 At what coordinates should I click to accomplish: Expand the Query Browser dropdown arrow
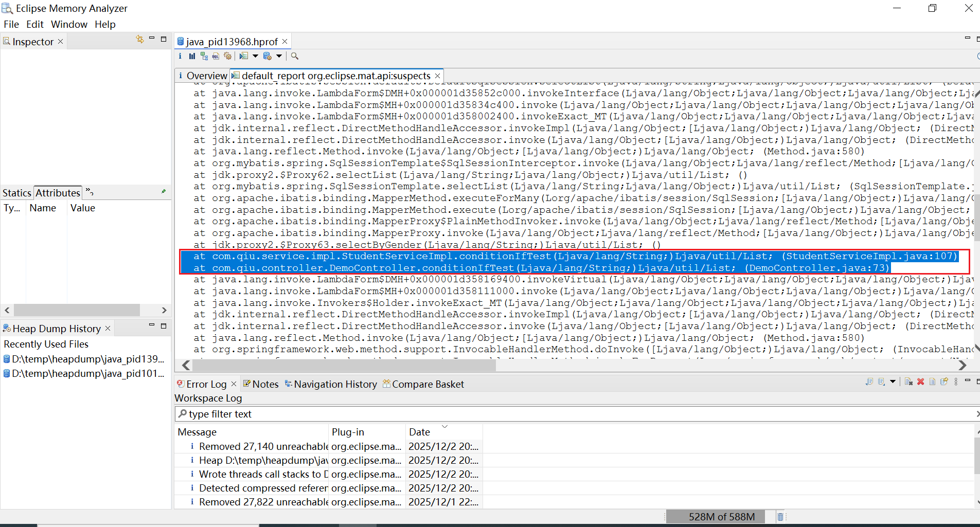click(279, 56)
